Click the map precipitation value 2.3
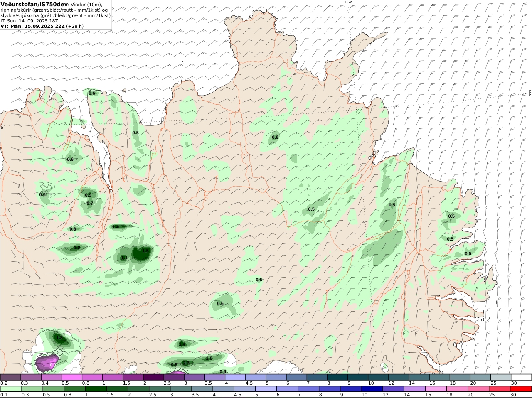Image resolution: width=532 pixels, height=398 pixels. (x=186, y=363)
